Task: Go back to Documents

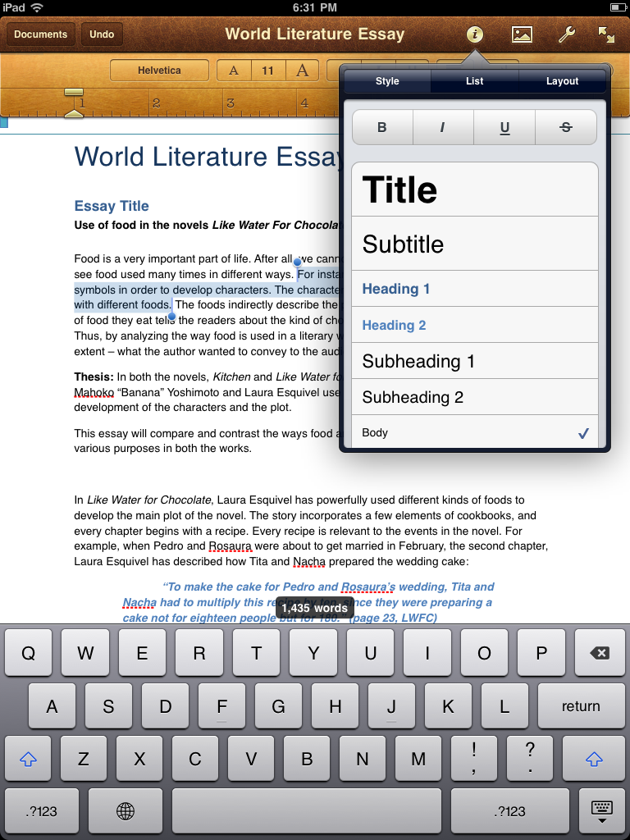Action: [41, 34]
